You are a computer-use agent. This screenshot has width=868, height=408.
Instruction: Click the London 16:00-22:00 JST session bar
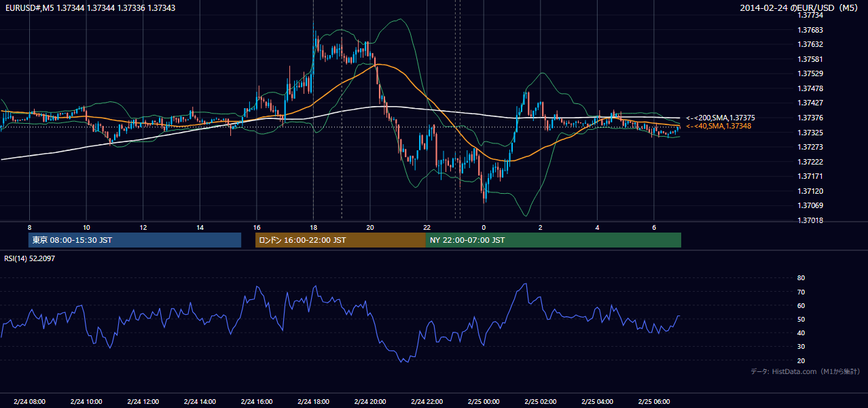(340, 240)
